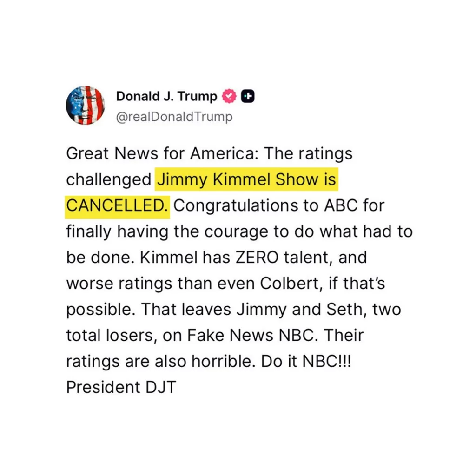Click the word ABC in the post
Image resolution: width=476 pixels, height=476 pixels.
pos(337,205)
